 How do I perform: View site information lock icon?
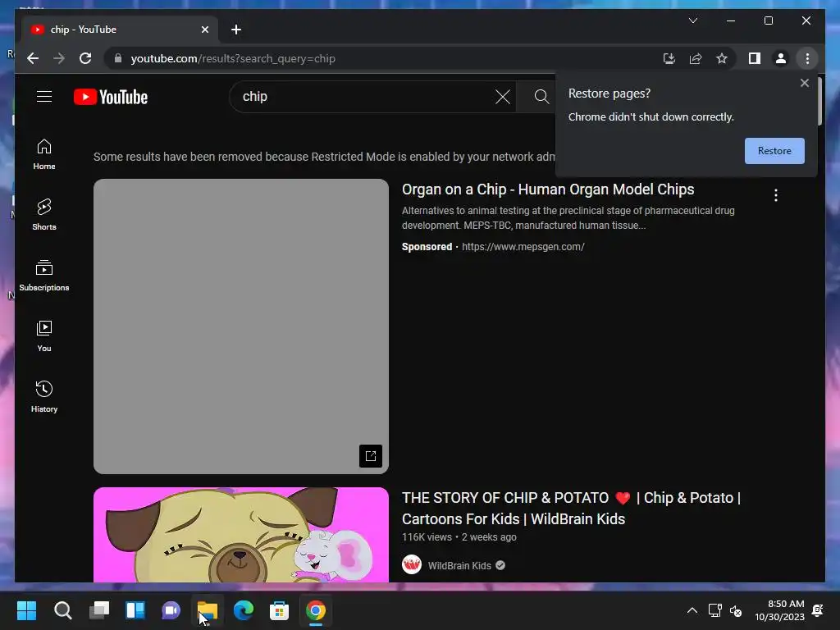click(x=118, y=58)
